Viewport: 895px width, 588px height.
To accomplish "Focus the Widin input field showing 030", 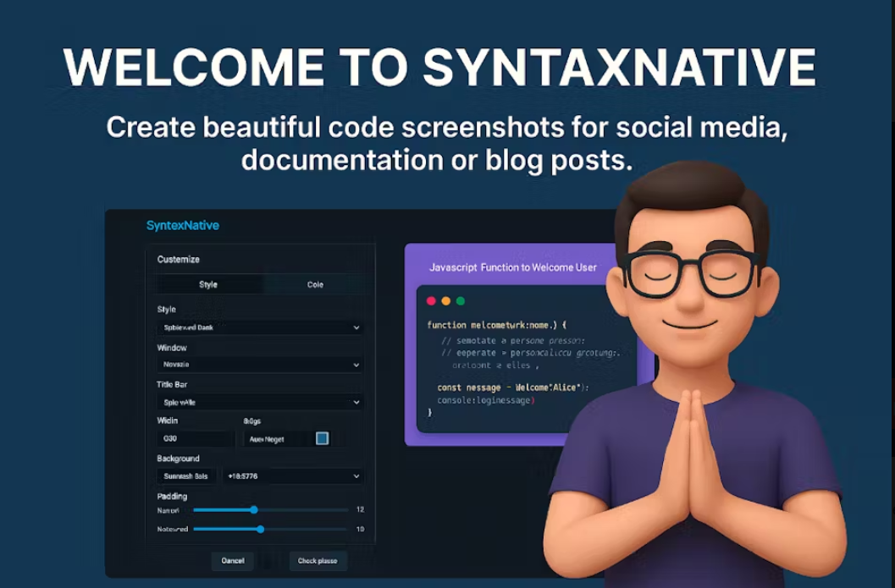I will click(x=196, y=438).
